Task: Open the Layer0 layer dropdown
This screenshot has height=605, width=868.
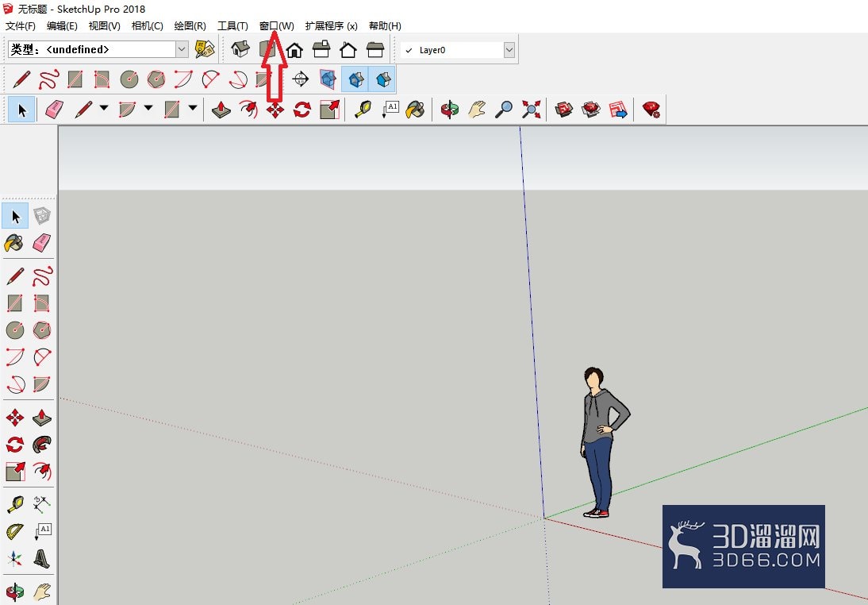Action: 509,50
